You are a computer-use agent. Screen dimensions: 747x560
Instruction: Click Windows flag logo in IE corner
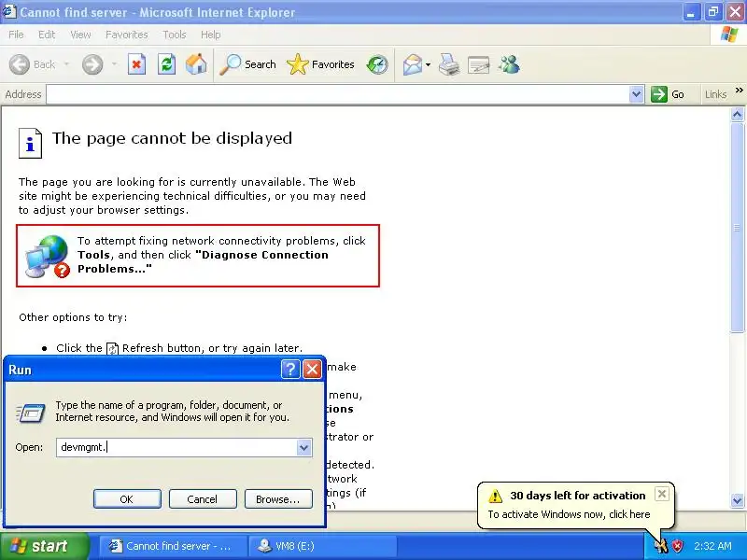(728, 35)
